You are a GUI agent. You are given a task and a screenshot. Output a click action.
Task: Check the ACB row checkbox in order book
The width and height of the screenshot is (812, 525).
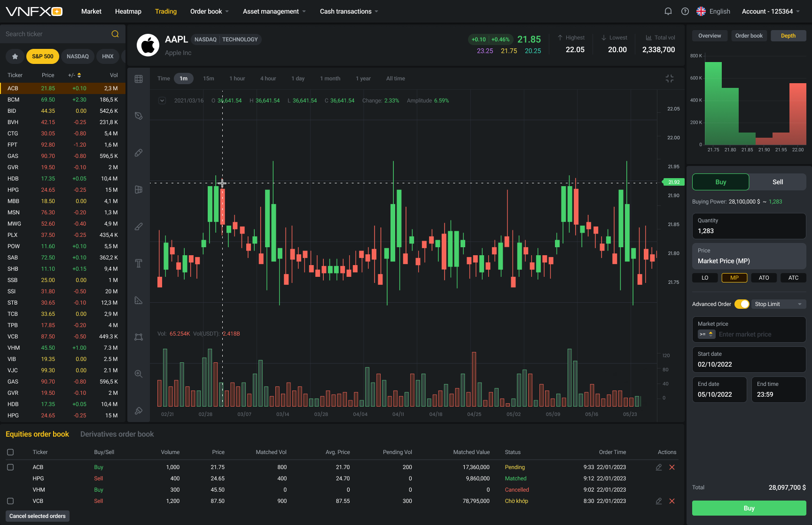pyautogui.click(x=10, y=467)
